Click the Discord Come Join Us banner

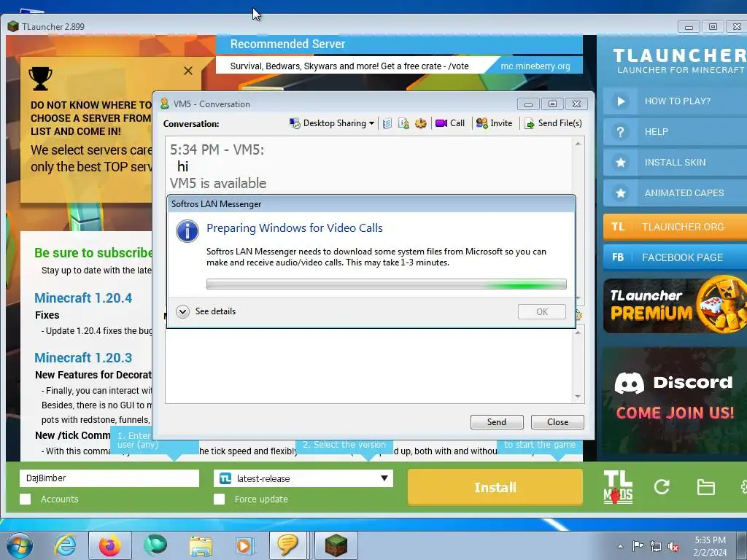coord(675,400)
